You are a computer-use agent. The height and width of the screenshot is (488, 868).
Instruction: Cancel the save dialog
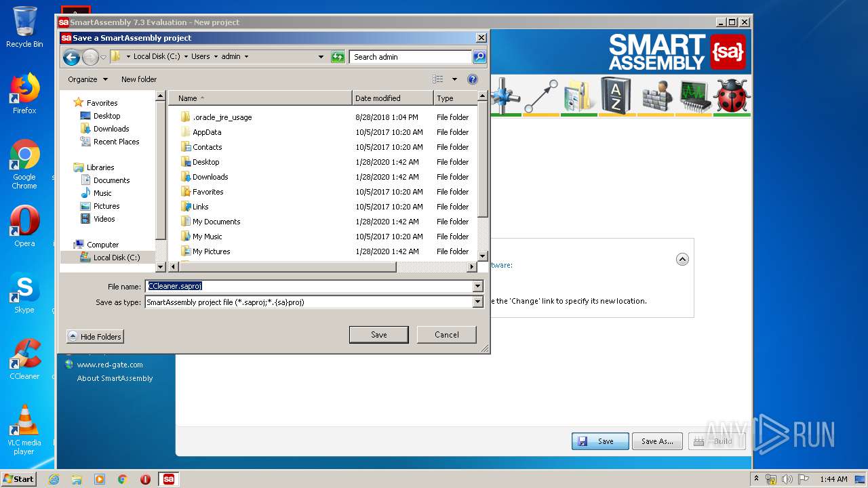[446, 335]
